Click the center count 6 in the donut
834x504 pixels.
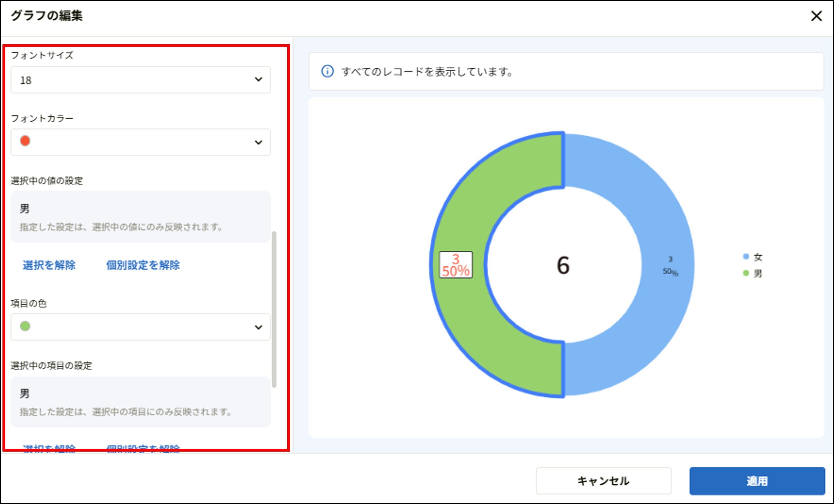tap(563, 266)
